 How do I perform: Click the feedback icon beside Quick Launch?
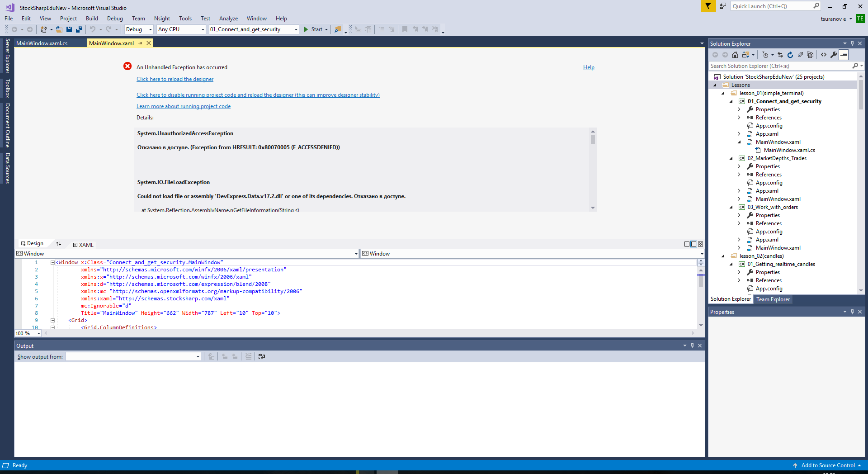(723, 6)
